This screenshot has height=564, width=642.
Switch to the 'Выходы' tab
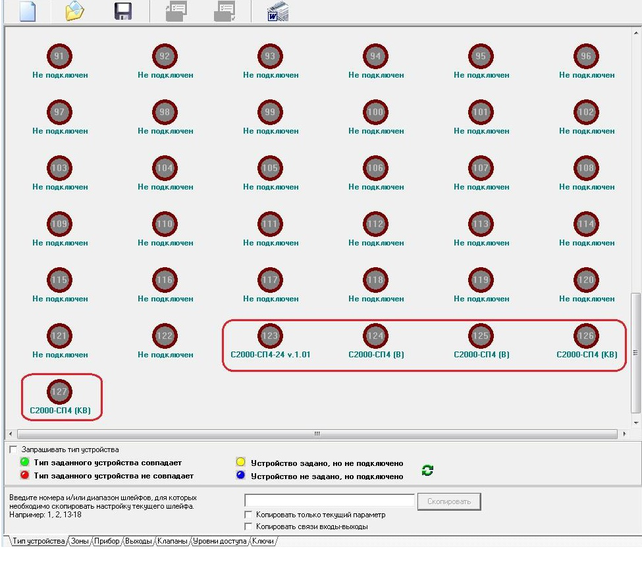click(138, 541)
